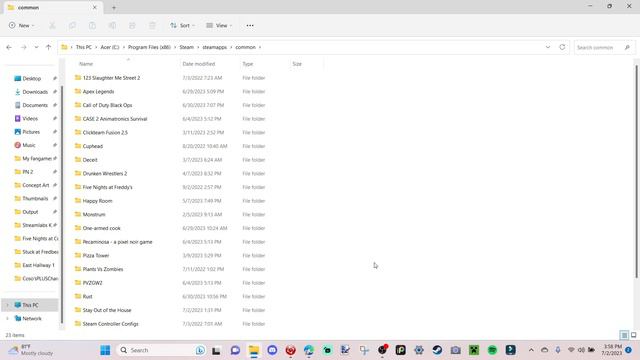Select the Stay Out of the House folder
This screenshot has width=640, height=360.
coord(107,310)
